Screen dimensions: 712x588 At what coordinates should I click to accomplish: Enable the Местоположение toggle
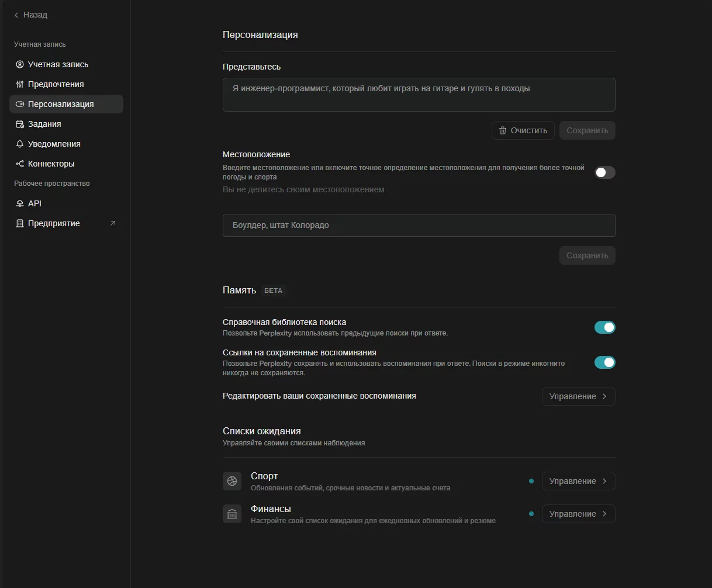(x=604, y=172)
